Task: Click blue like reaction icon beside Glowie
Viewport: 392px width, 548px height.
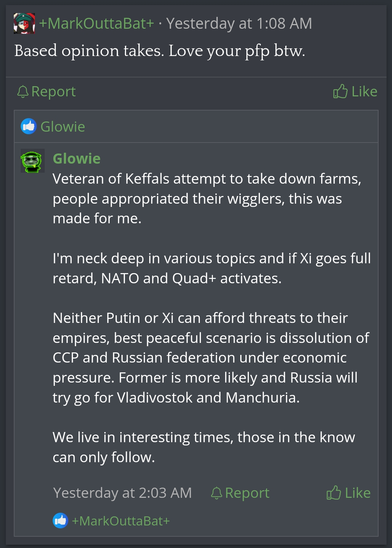Action: (29, 127)
